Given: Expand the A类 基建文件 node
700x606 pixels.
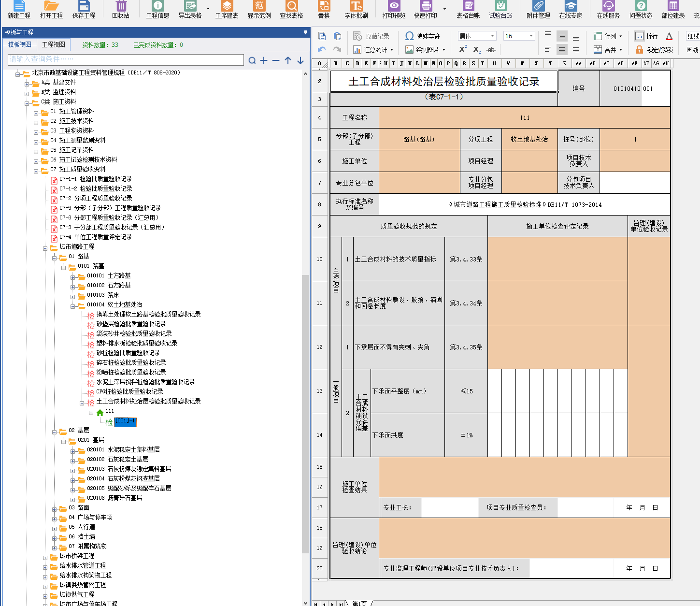Looking at the screenshot, I should (x=27, y=84).
